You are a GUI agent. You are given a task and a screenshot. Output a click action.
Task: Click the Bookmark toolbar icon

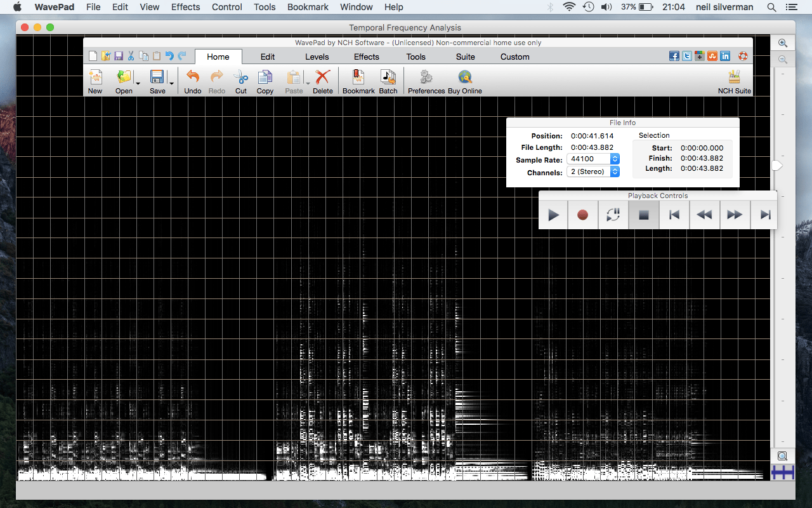358,78
